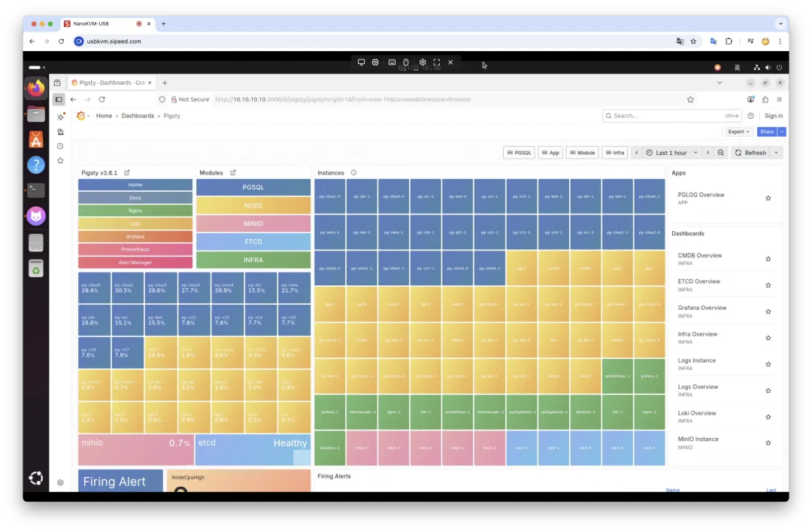
Task: Open the Firefox hamburger application menu
Action: pyautogui.click(x=780, y=99)
